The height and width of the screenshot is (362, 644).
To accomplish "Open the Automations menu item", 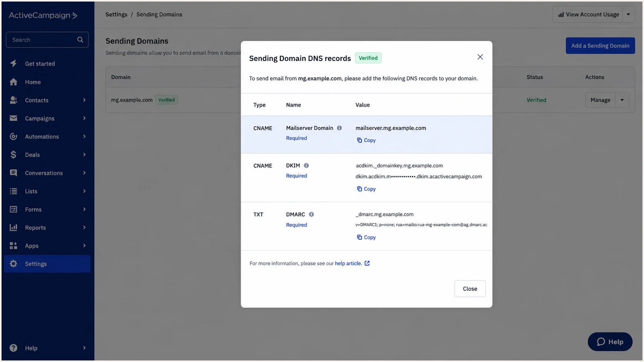I will coord(47,137).
